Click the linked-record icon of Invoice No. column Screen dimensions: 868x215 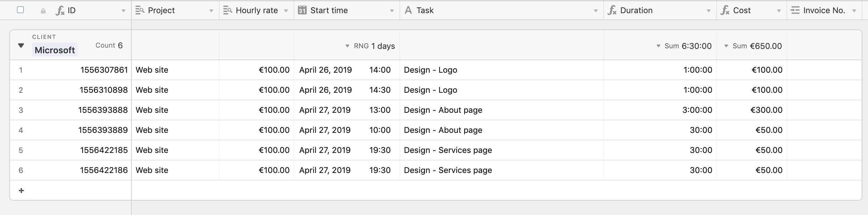pyautogui.click(x=795, y=10)
